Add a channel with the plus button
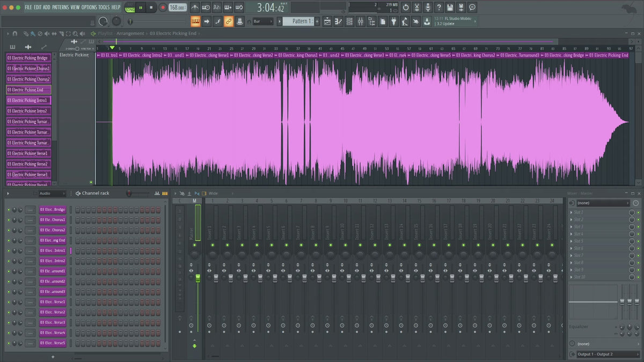 pos(53,357)
